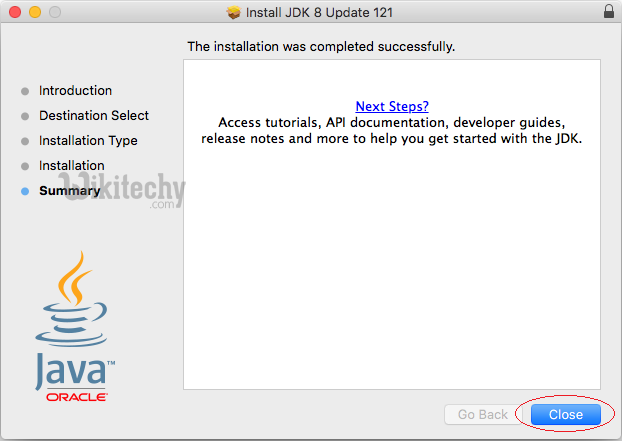This screenshot has width=622, height=441.
Task: Choose the Installation Type step
Action: tap(88, 141)
